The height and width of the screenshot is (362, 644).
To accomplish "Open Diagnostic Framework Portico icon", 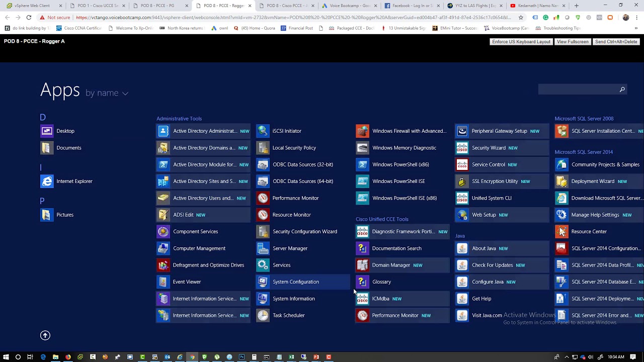I will 362,232.
